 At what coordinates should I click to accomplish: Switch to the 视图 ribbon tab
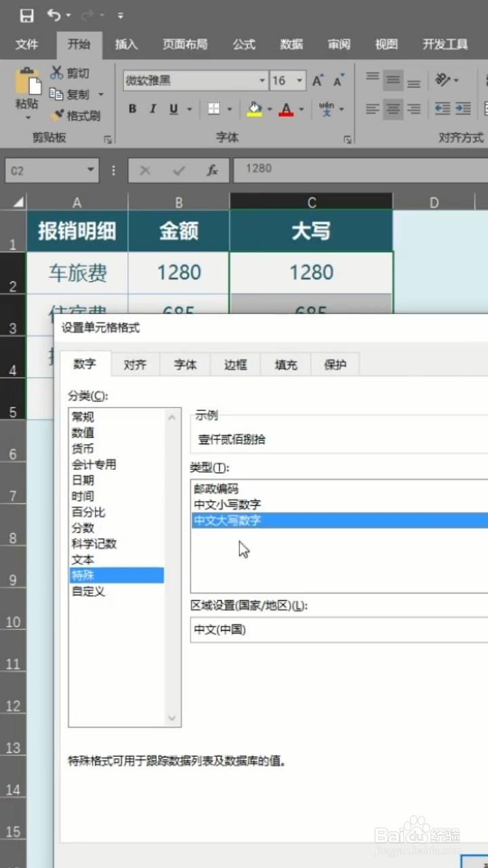point(386,44)
